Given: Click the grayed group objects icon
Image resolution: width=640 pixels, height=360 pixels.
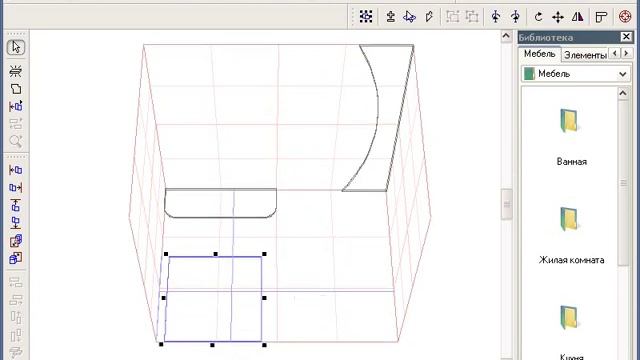Looking at the screenshot, I should click(453, 16).
